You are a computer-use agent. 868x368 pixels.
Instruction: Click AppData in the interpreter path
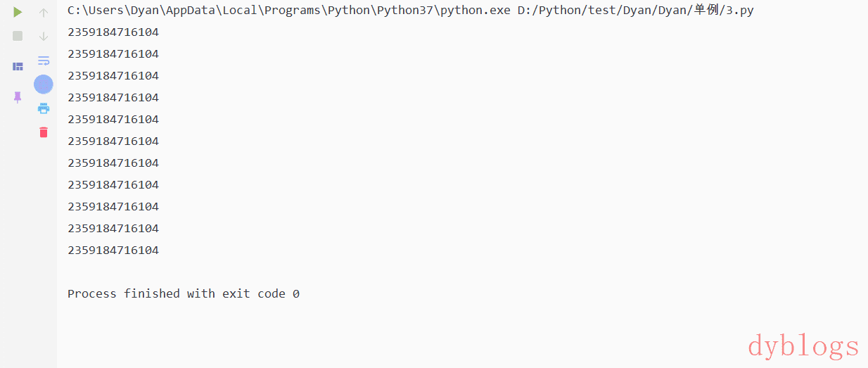coord(195,11)
